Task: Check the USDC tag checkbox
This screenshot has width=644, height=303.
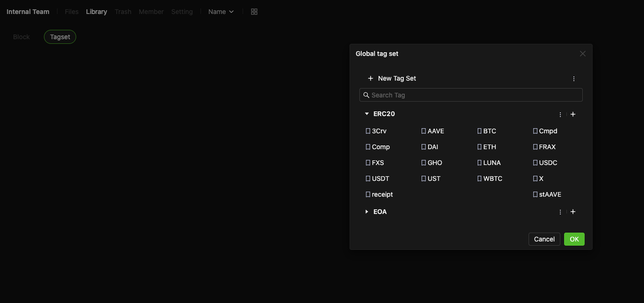Action: point(535,163)
